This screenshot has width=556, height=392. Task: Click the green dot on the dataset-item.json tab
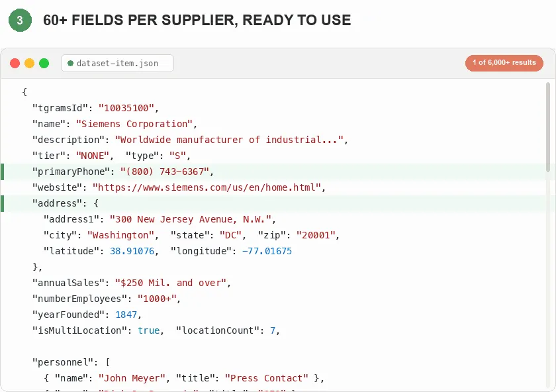(x=70, y=63)
